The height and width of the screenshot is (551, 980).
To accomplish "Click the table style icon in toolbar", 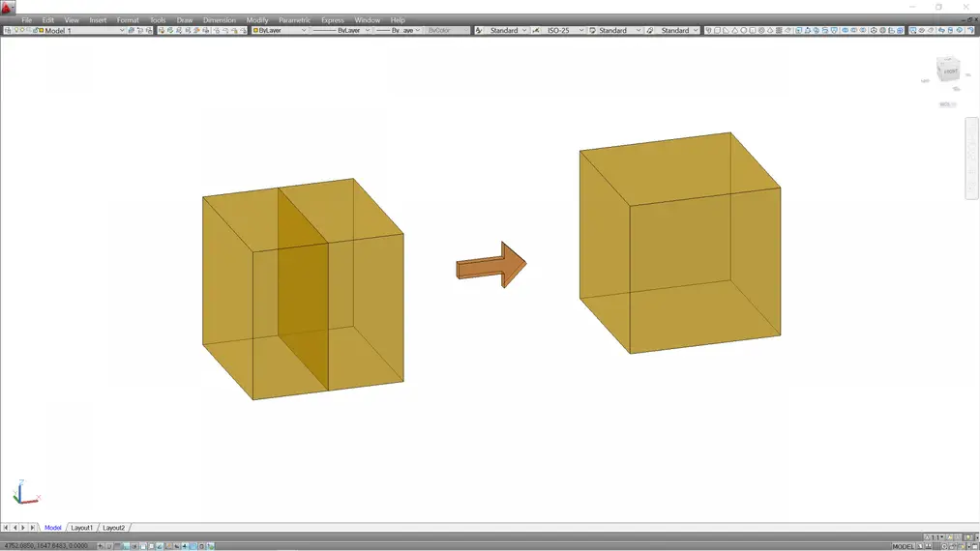I will click(592, 31).
